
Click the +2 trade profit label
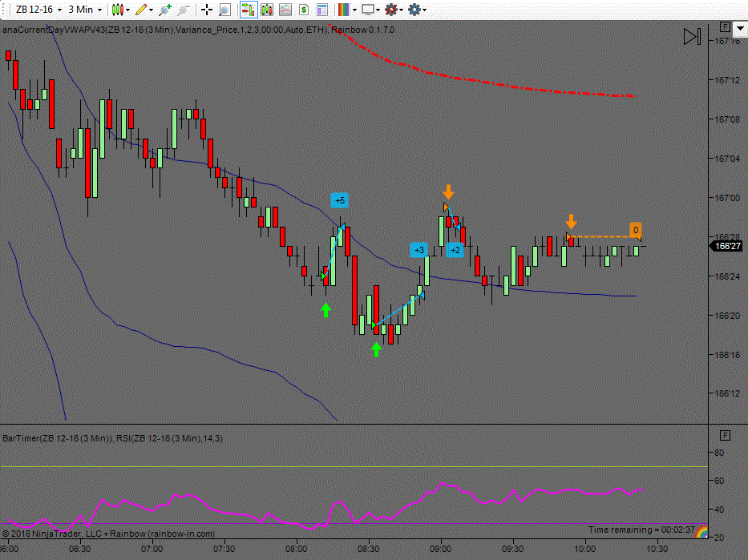point(455,250)
